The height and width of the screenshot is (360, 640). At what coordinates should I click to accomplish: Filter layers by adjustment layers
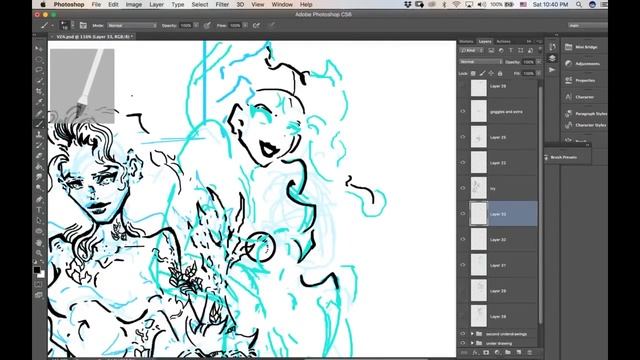pos(501,51)
